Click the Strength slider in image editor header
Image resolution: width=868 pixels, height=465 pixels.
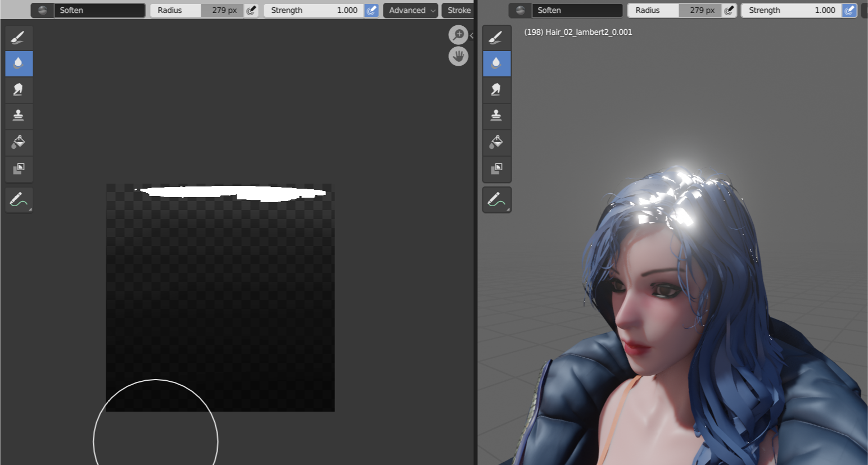tap(314, 10)
